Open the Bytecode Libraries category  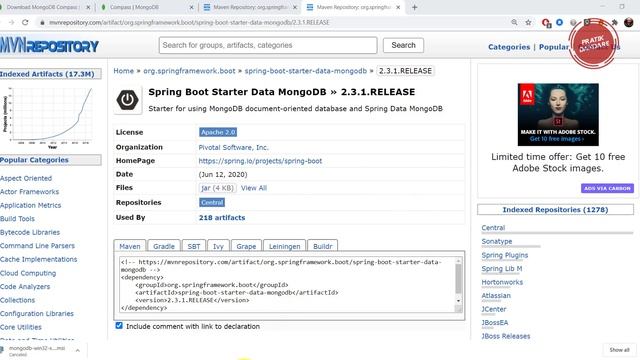[x=30, y=232]
